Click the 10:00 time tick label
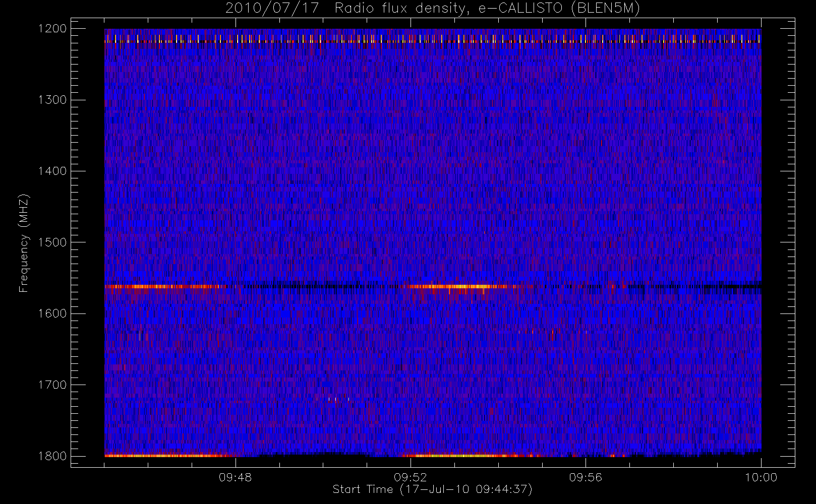Viewport: 816px width, 504px height. (761, 477)
